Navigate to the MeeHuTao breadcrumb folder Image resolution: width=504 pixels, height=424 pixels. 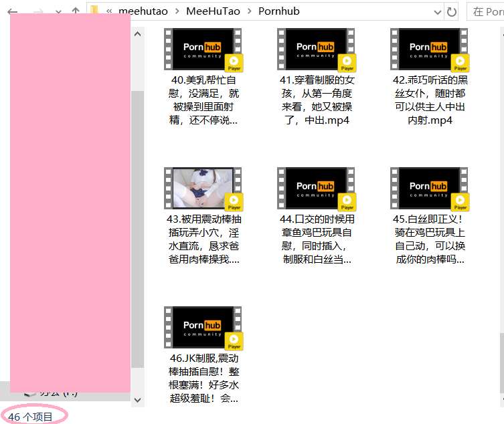pyautogui.click(x=213, y=11)
